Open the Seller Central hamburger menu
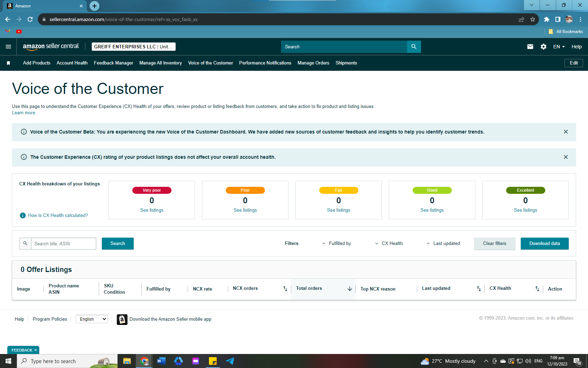This screenshot has width=588, height=368. [x=8, y=47]
